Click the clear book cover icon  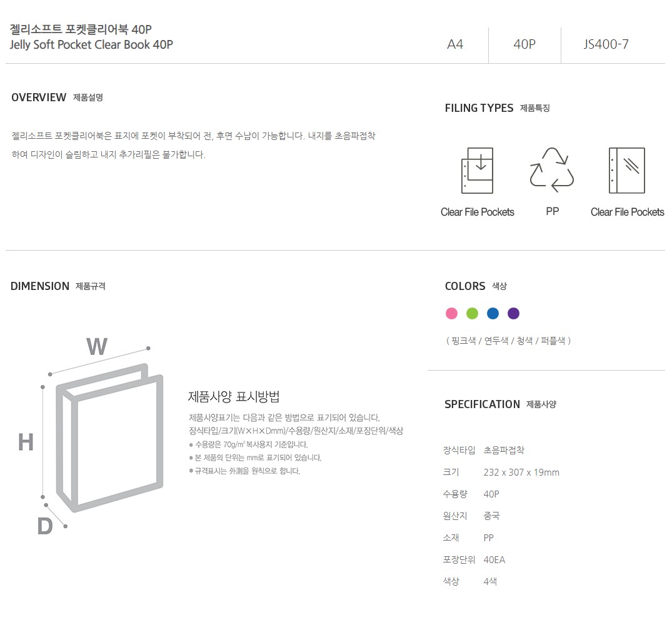tap(626, 170)
